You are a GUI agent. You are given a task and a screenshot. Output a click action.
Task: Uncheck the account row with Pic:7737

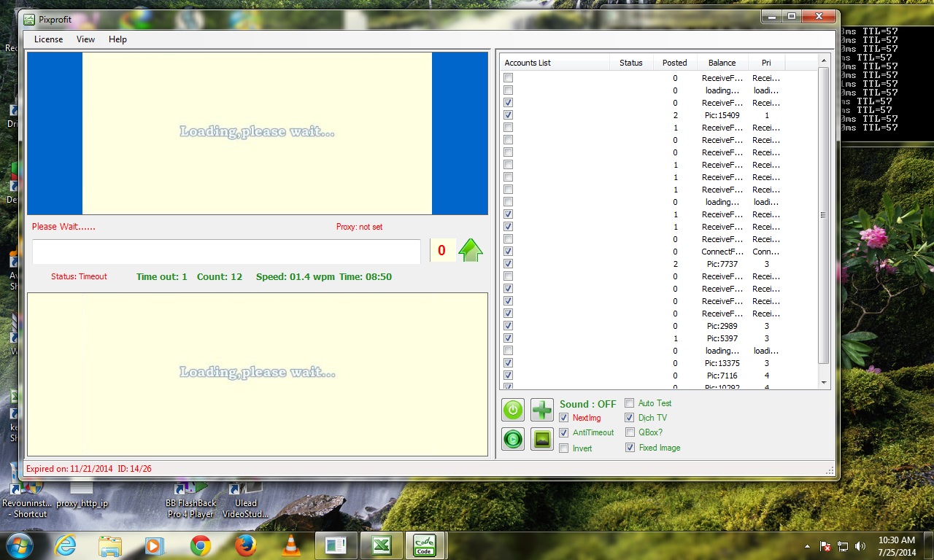tap(508, 264)
